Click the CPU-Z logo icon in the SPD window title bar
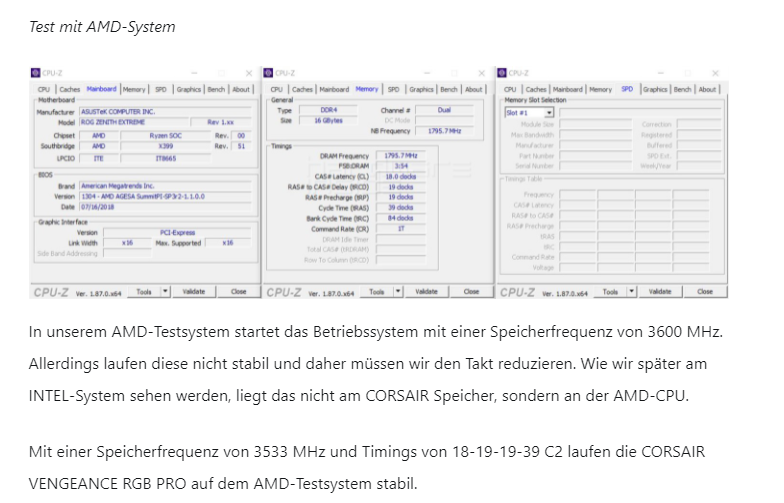Screen dimensions: 784x503 [x=502, y=73]
